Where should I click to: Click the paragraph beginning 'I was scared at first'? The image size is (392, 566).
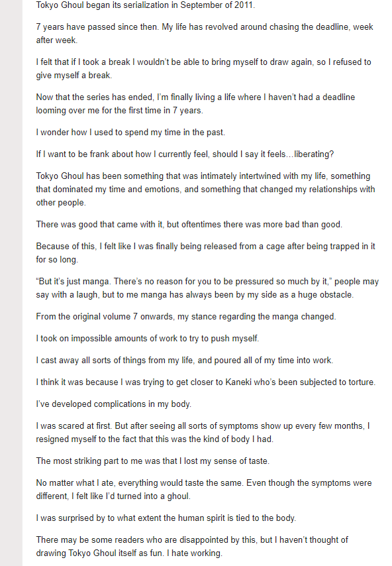point(203,432)
